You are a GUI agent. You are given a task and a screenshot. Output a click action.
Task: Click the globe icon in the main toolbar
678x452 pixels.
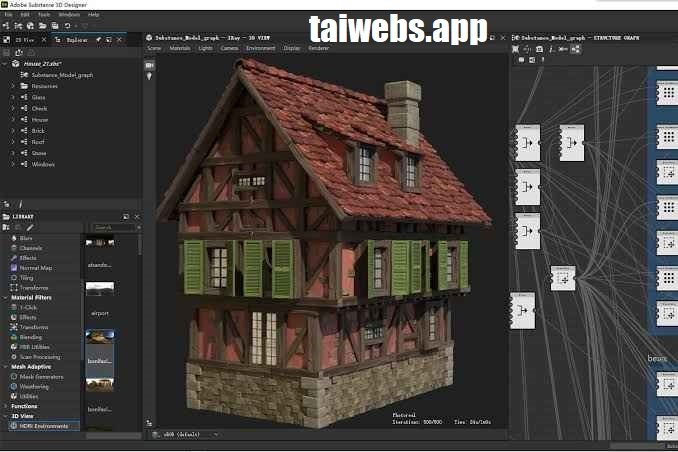pos(30,26)
